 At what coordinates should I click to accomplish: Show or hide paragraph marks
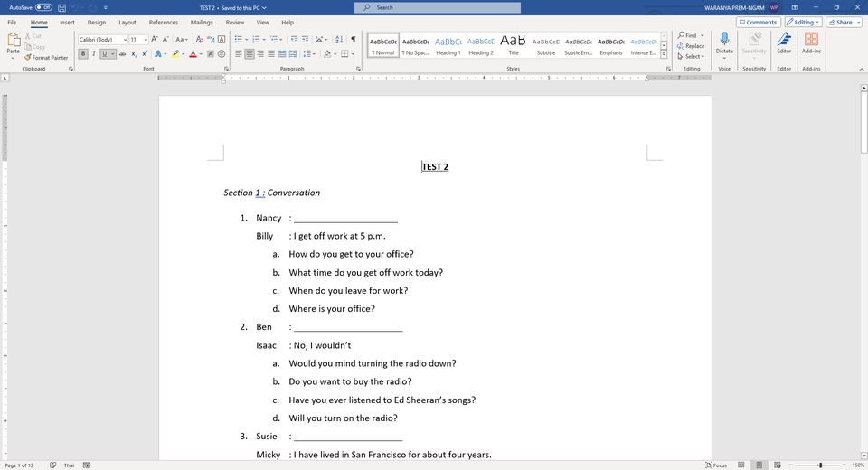pos(354,39)
